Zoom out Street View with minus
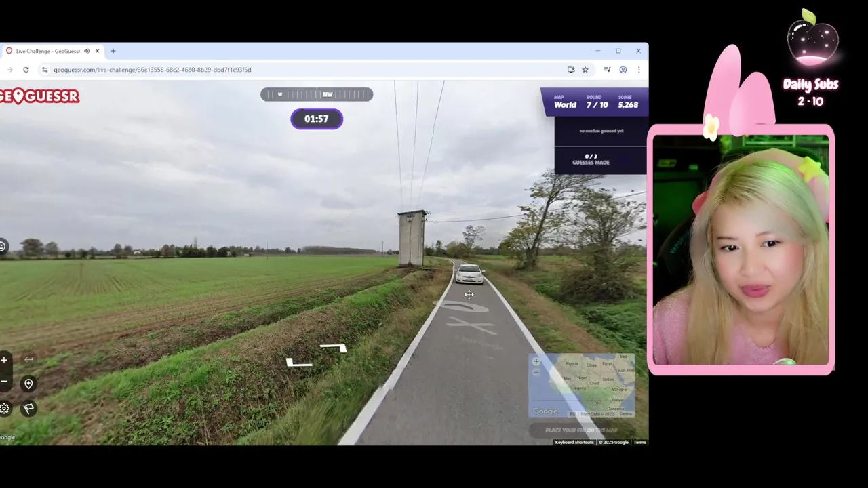868x488 pixels. [x=4, y=382]
